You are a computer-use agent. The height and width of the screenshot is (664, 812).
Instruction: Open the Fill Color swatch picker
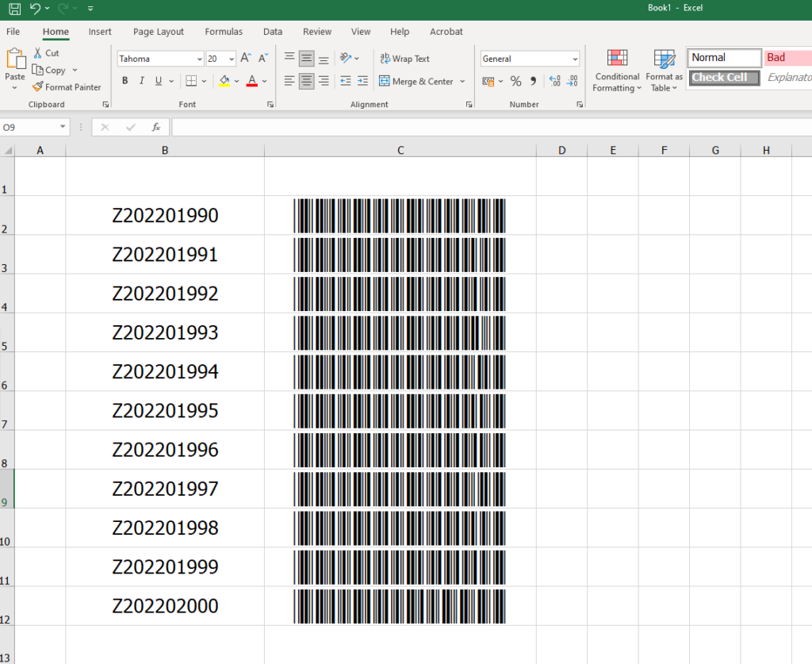[x=236, y=81]
